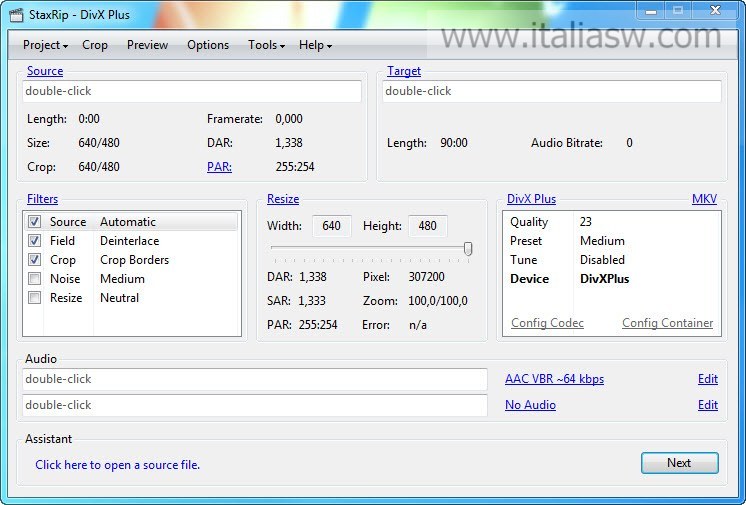Click the StaxRip clapperboard icon in title bar
746x505 pixels.
[x=16, y=15]
